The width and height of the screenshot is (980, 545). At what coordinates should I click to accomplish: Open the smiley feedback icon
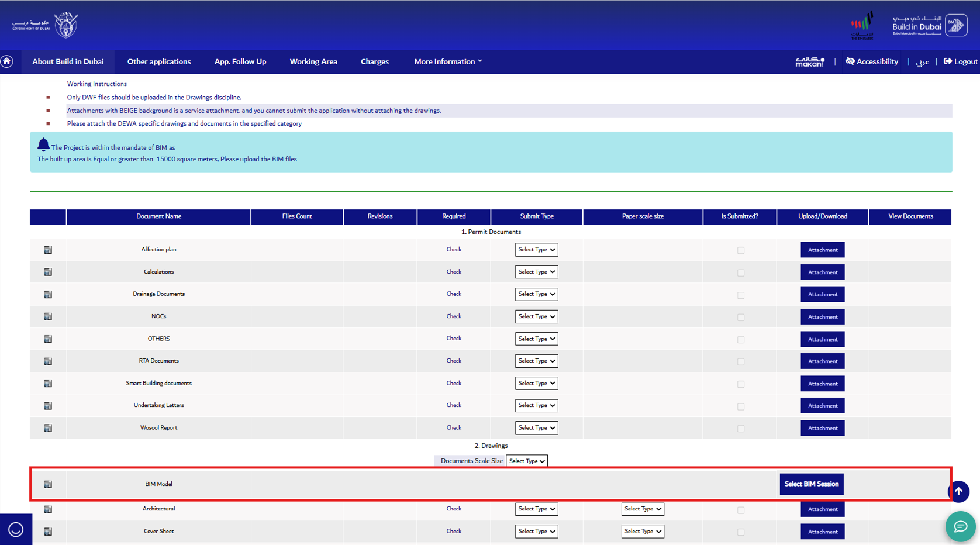click(x=16, y=529)
